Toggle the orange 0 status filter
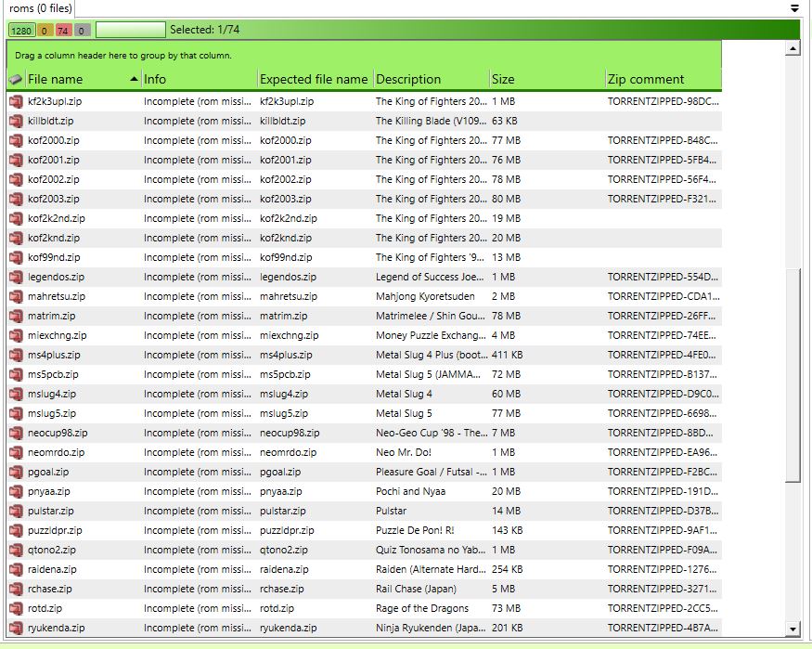Image resolution: width=812 pixels, height=649 pixels. tap(44, 31)
